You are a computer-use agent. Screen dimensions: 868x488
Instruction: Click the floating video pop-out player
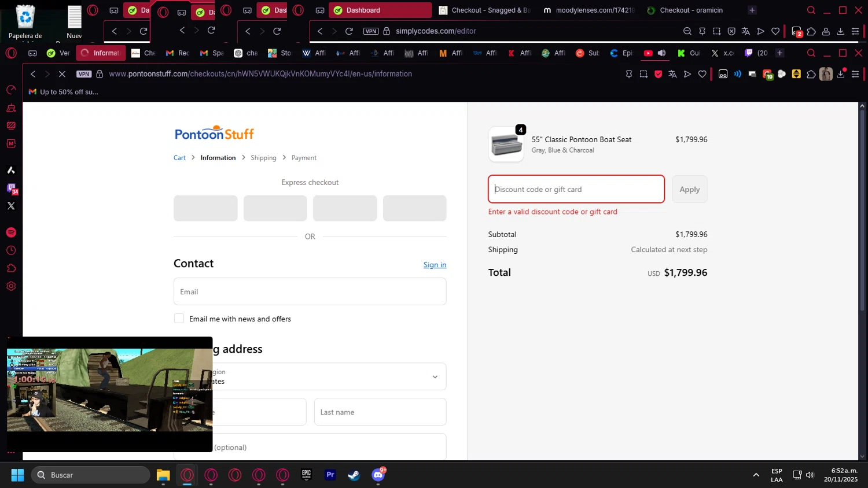[109, 394]
